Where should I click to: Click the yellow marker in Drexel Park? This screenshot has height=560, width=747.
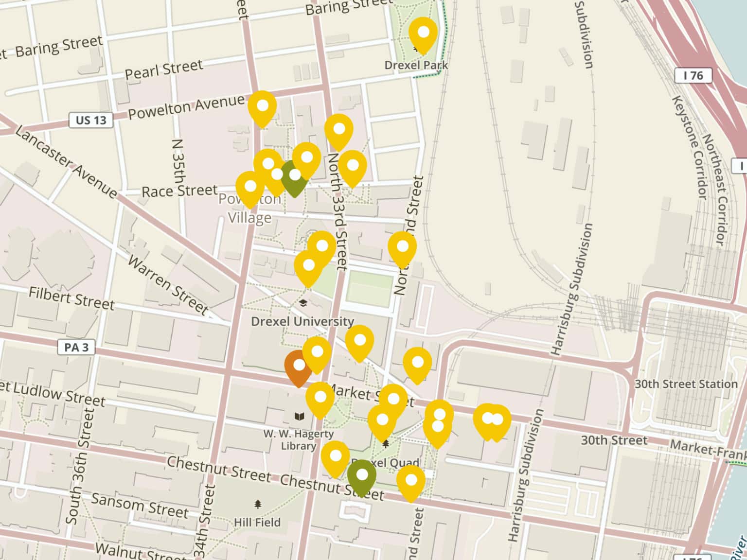click(x=423, y=34)
